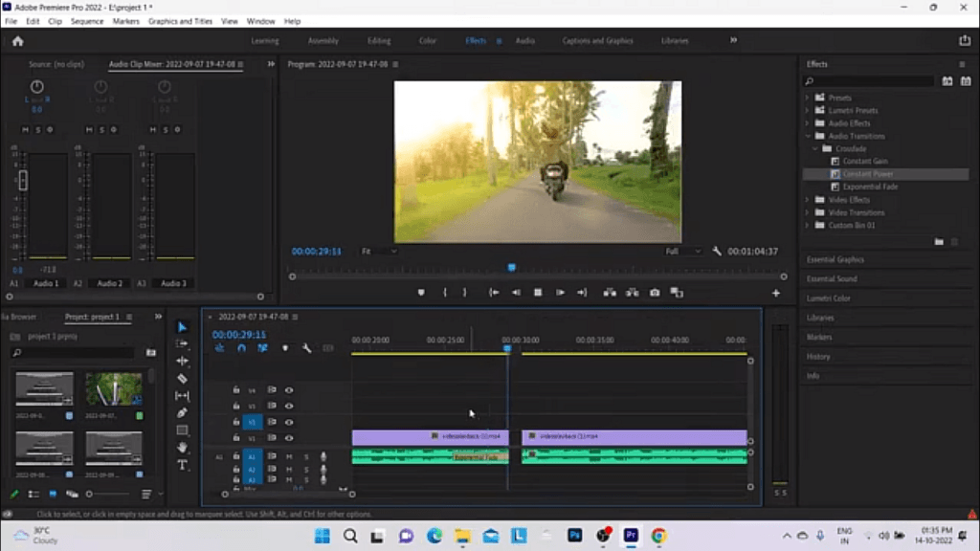Add marker in Program Monitor
Viewport: 980px width, 551px height.
point(421,293)
